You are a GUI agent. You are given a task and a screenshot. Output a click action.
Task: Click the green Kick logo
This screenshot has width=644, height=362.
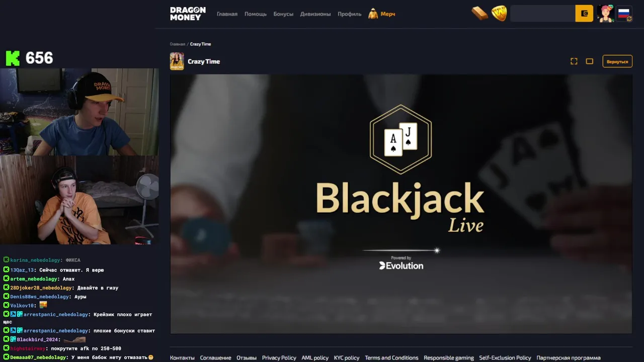coord(13,58)
